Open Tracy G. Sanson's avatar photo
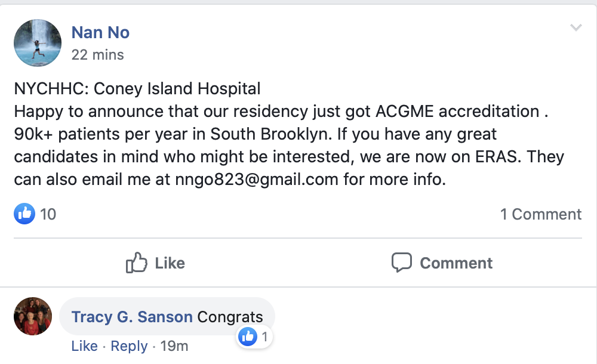This screenshot has height=364, width=597. (33, 316)
